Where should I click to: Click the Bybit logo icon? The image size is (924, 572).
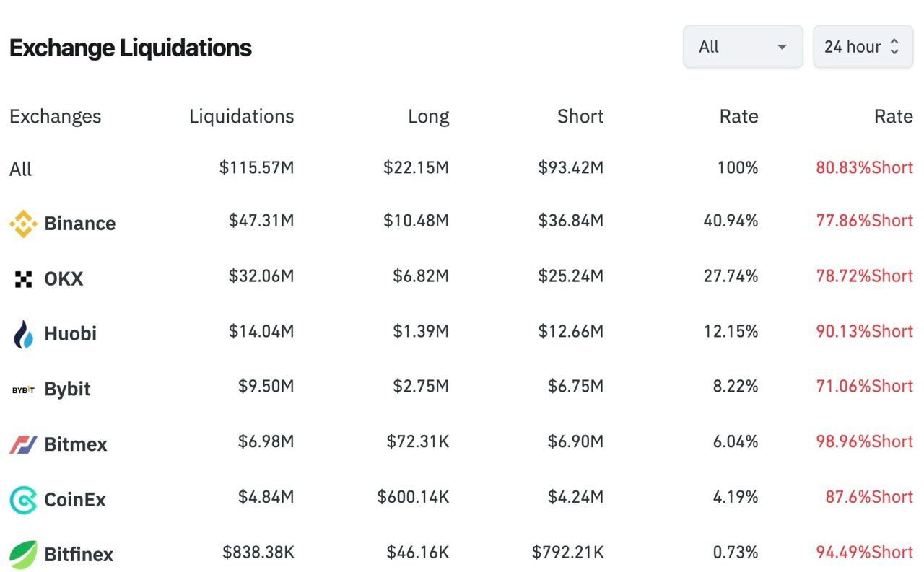(23, 390)
